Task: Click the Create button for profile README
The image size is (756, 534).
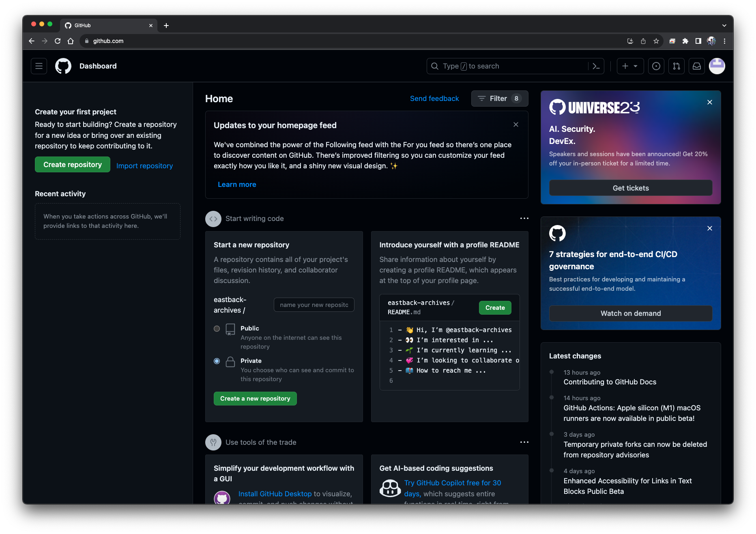Action: (x=495, y=308)
